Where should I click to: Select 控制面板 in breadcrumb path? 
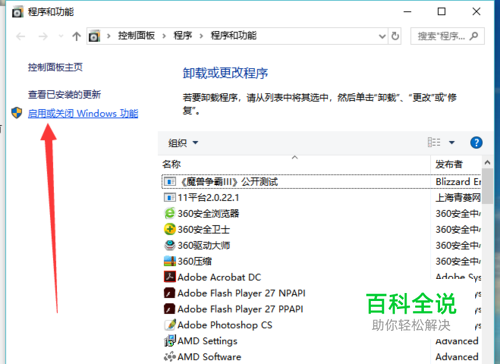tap(136, 36)
